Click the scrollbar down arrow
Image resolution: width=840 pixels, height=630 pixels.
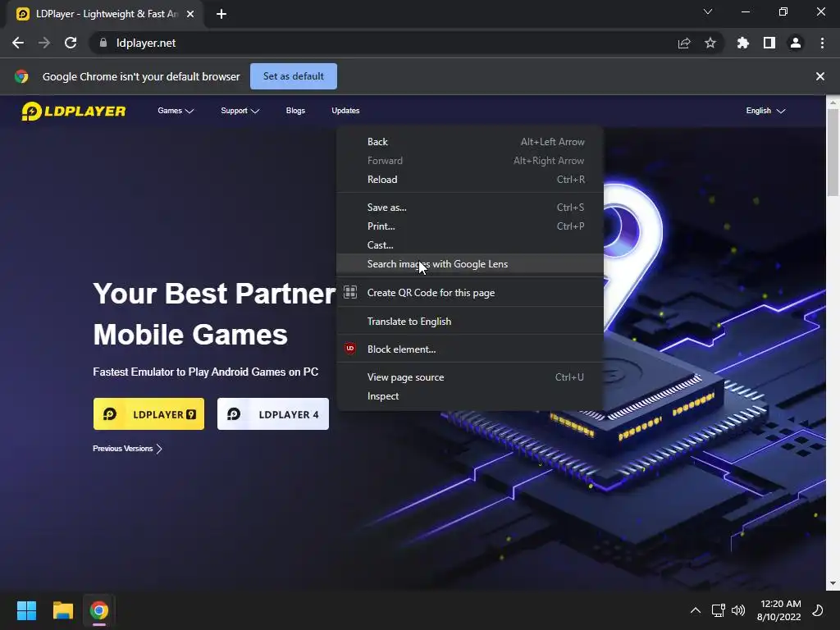coord(833,583)
